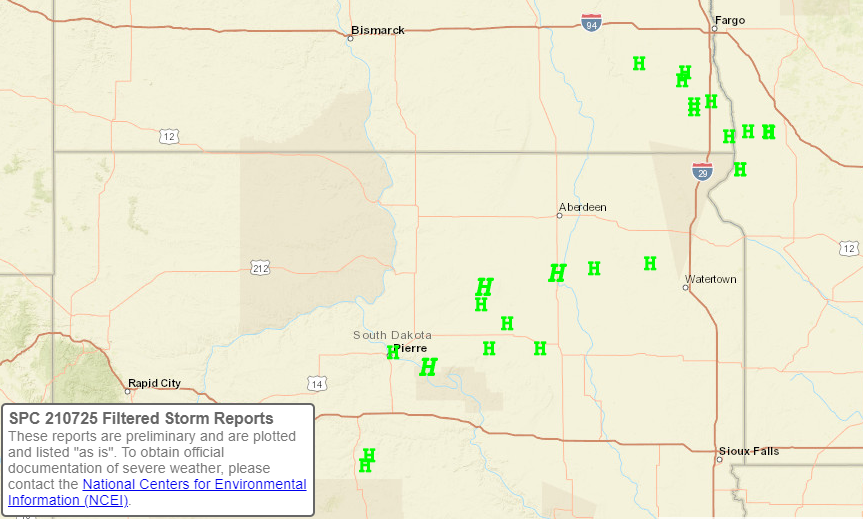Click the easternmost hail marker on the map
863x519 pixels.
click(768, 131)
